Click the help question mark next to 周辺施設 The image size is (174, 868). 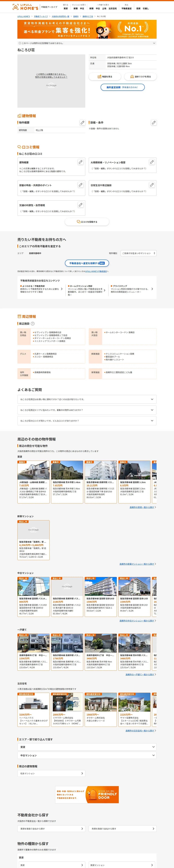pyautogui.click(x=33, y=323)
